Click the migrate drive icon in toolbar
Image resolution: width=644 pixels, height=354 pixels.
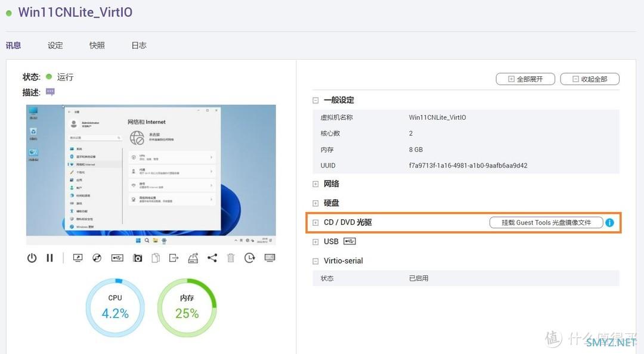pyautogui.click(x=193, y=258)
